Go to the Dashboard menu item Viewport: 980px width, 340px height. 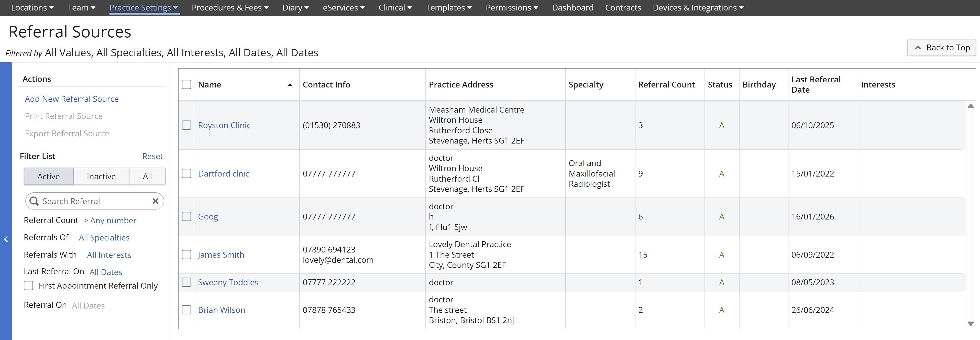click(572, 8)
